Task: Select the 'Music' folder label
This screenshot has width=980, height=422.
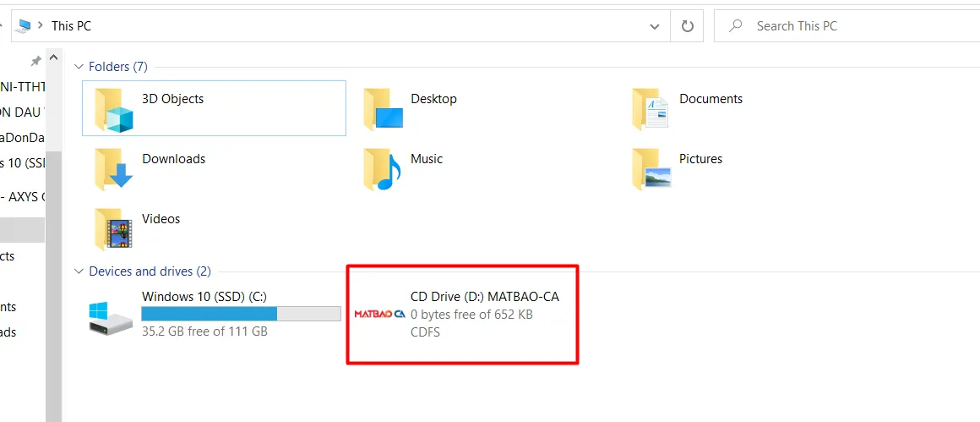Action: [x=427, y=159]
